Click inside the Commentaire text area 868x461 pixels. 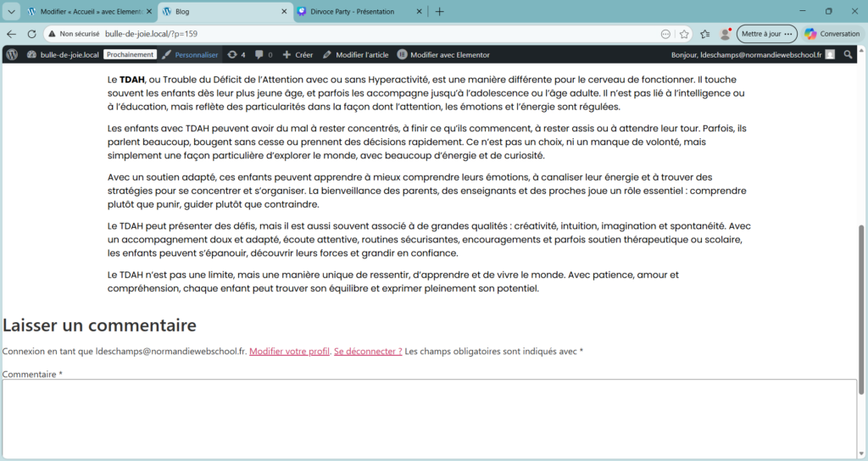[429, 418]
